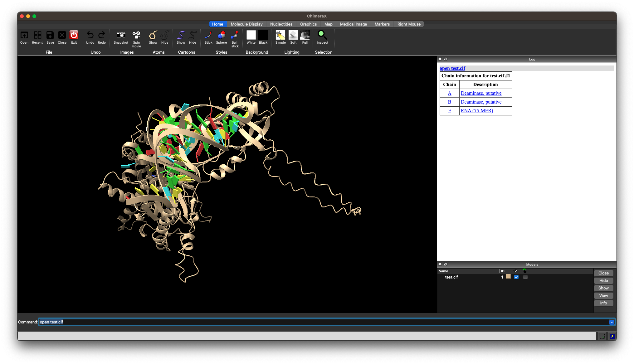Screen dimensions: 634x364
Task: Apply the Sphere style
Action: [x=221, y=35]
